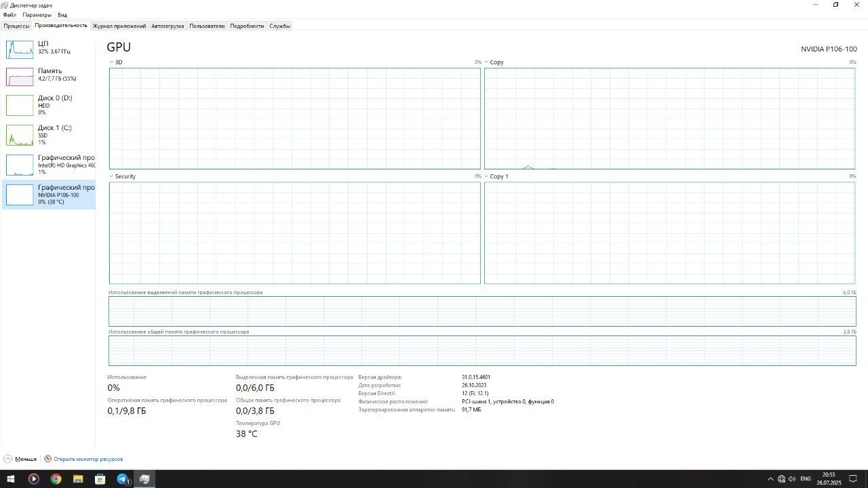
Task: Click the GPU heading title
Action: click(x=119, y=47)
